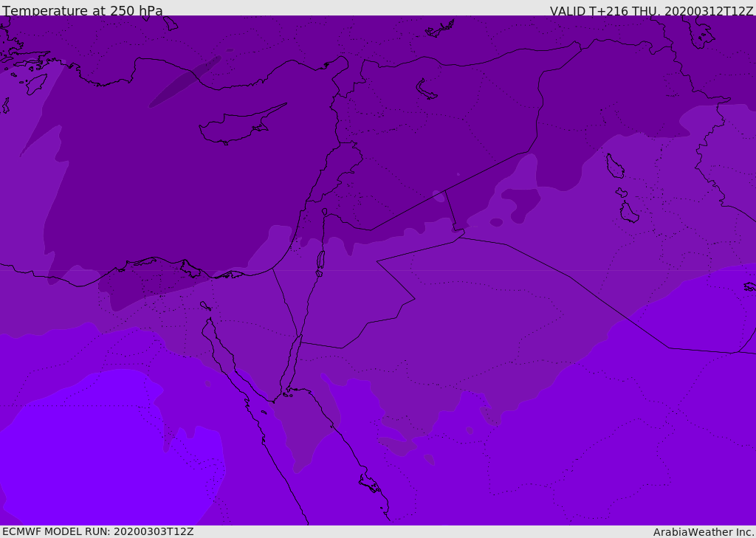Viewport: 756px width, 538px height.
Task: Click the 'VALID T+216 THU. 20200312T12Z' label
Action: 651,11
